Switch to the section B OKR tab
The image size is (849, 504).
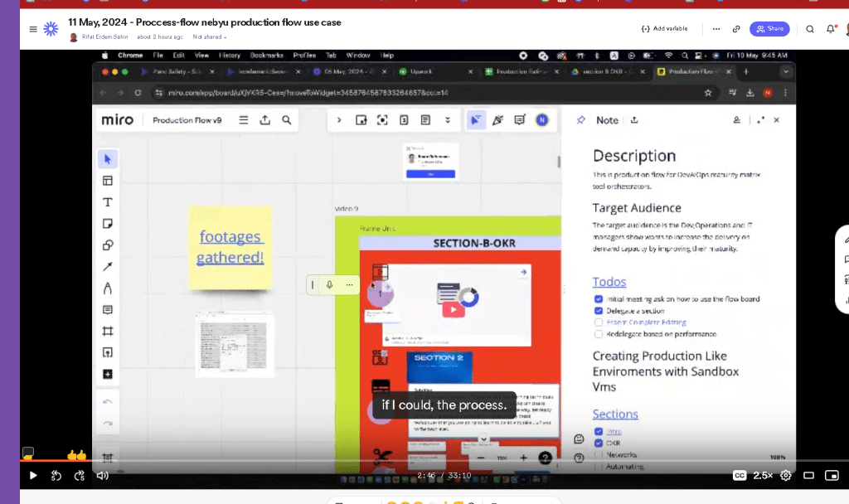pos(607,71)
